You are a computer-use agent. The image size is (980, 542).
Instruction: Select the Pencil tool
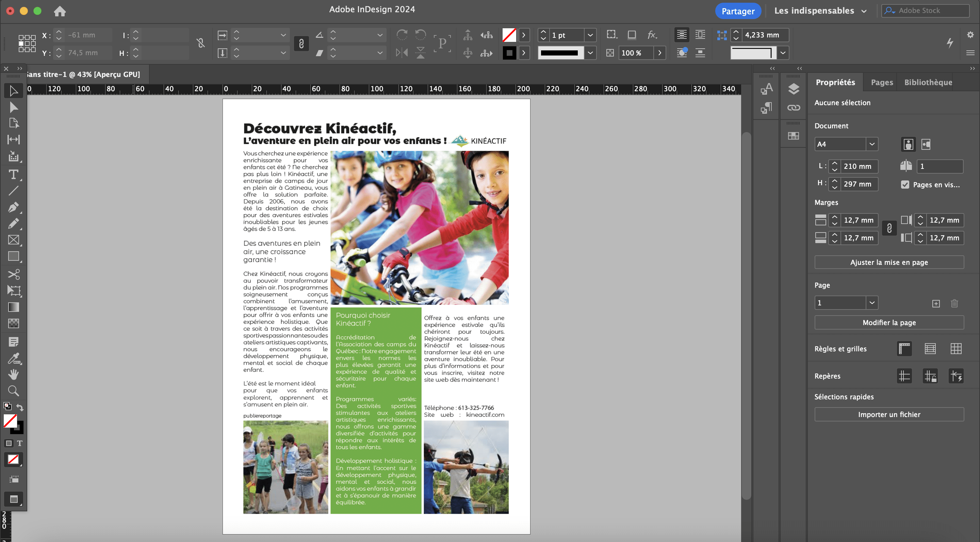coord(13,223)
